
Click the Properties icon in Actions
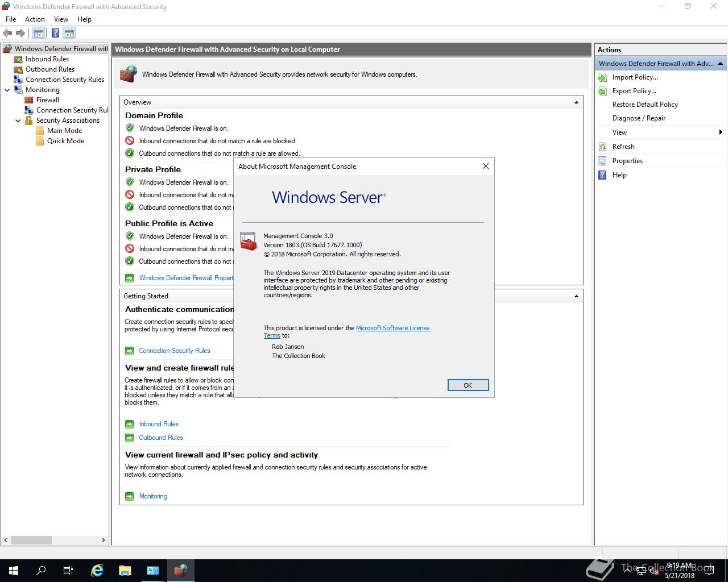(x=602, y=161)
